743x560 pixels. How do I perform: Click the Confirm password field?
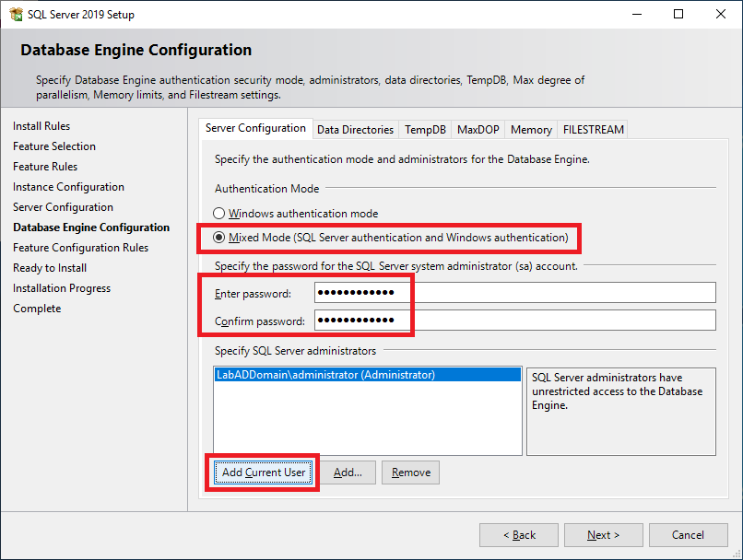click(514, 321)
